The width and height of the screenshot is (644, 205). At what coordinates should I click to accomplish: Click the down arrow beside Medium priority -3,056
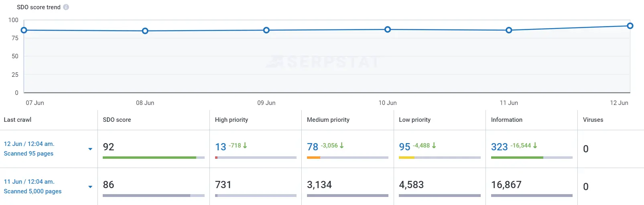click(342, 146)
